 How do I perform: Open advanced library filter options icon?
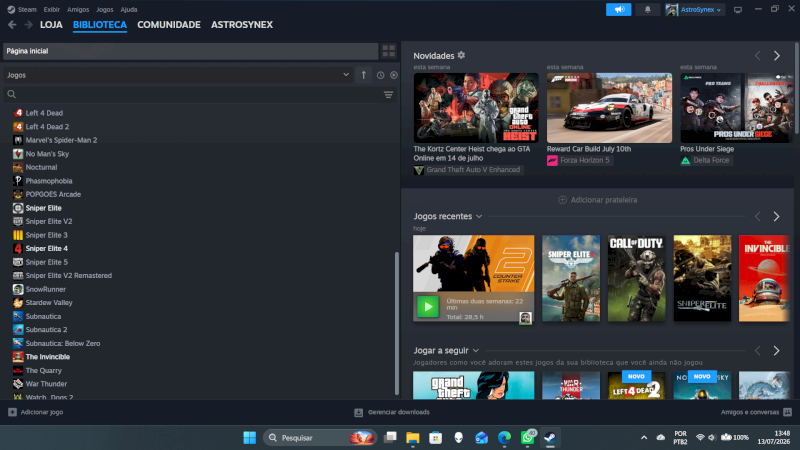[x=388, y=94]
